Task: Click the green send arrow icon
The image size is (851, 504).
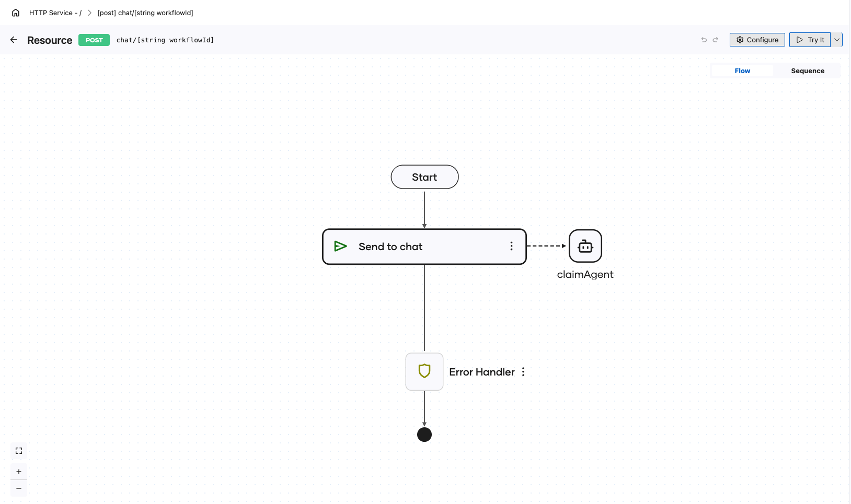Action: (340, 246)
